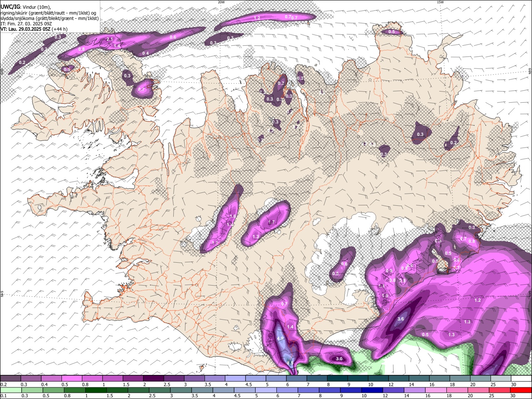This screenshot has width=532, height=399.
Task: Click the '4.5' label on the upper scale
Action: point(249,384)
